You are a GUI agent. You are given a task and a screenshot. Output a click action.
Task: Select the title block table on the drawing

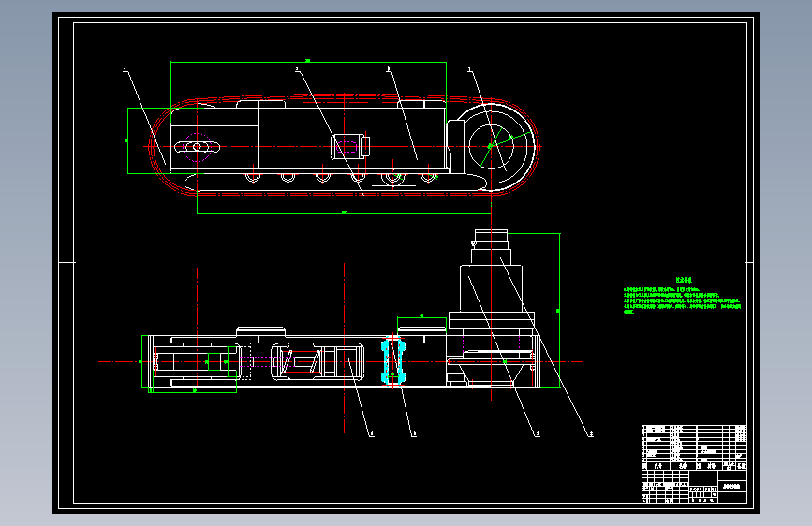point(694,464)
